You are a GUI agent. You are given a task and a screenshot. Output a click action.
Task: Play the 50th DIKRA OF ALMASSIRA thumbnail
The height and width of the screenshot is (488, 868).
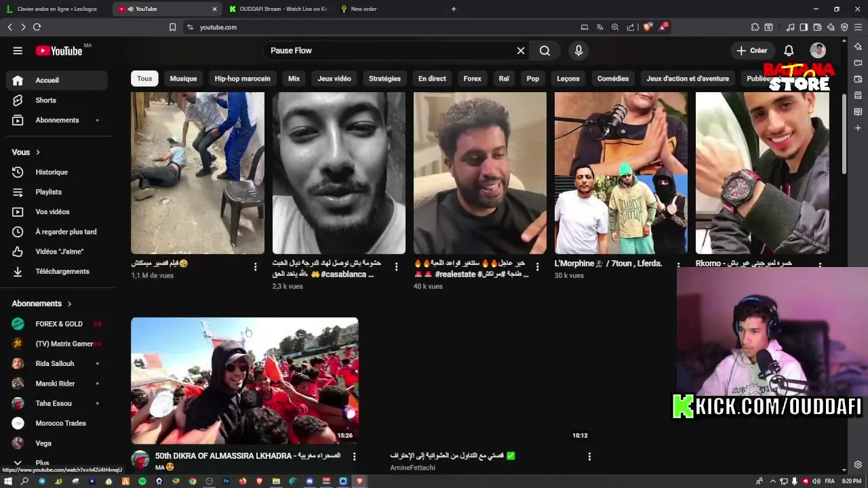[x=245, y=381]
